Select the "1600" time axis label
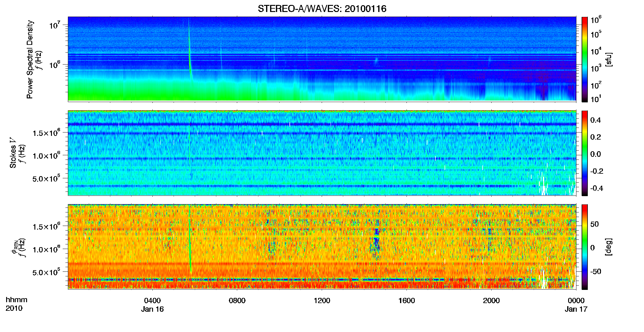Image resolution: width=644 pixels, height=332 pixels. click(406, 301)
